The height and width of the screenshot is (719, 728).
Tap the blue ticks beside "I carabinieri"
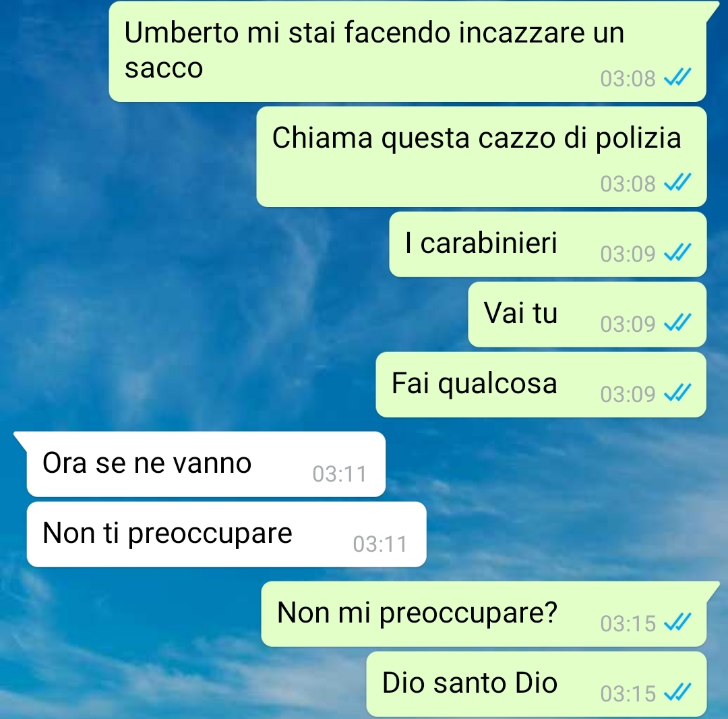pyautogui.click(x=677, y=253)
